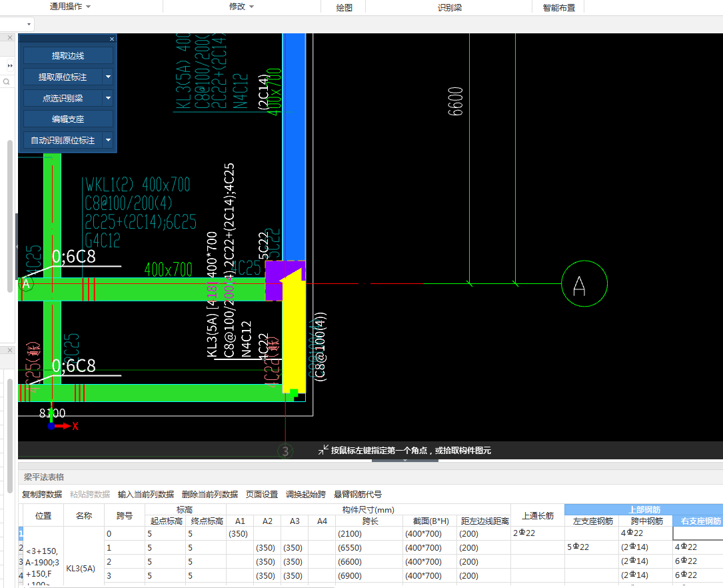Open the dropdown arrow beside 提取原位标注
Screen dimensions: 723x588
click(x=108, y=77)
